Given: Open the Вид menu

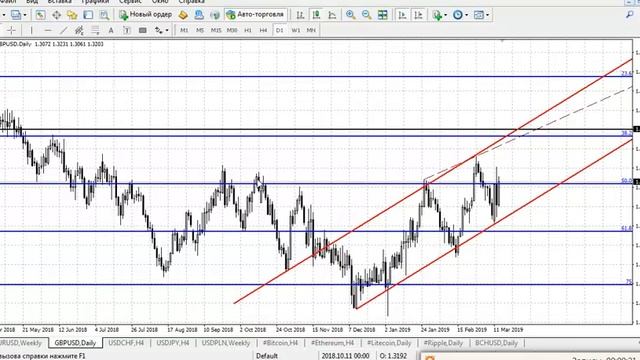Looking at the screenshot, I should coord(32,2).
